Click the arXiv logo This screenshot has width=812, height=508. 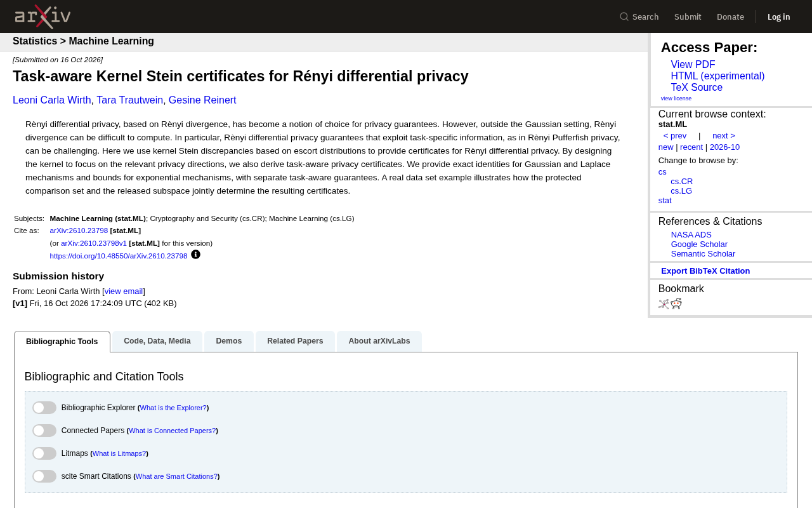pos(43,17)
